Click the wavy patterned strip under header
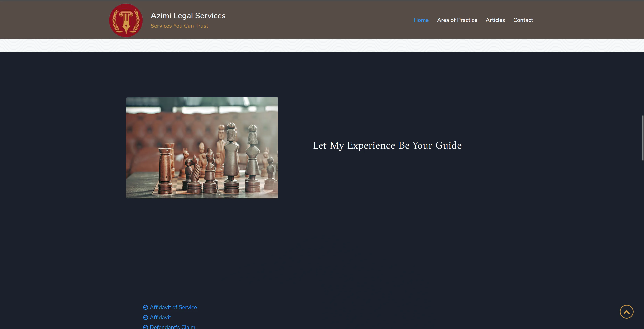This screenshot has height=329, width=644. 322,45
